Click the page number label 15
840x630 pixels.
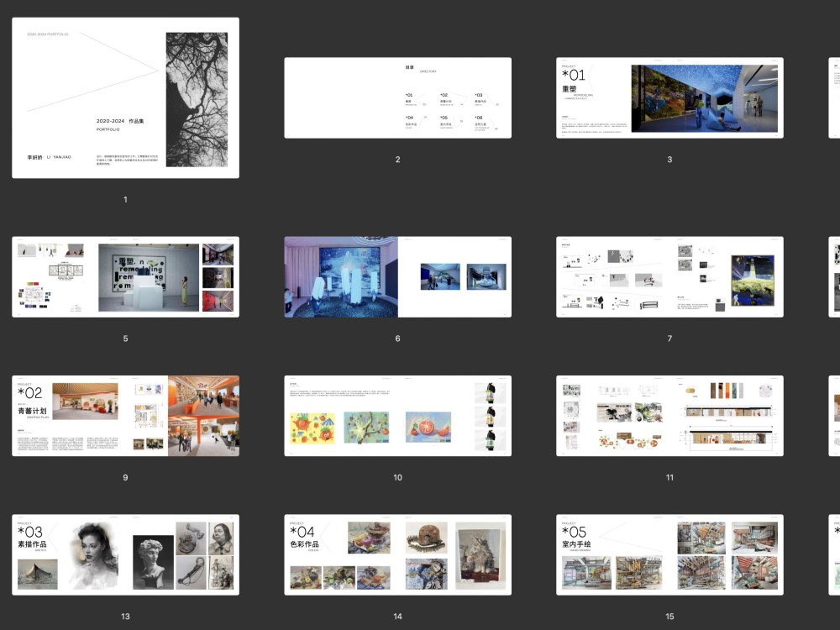pos(669,616)
